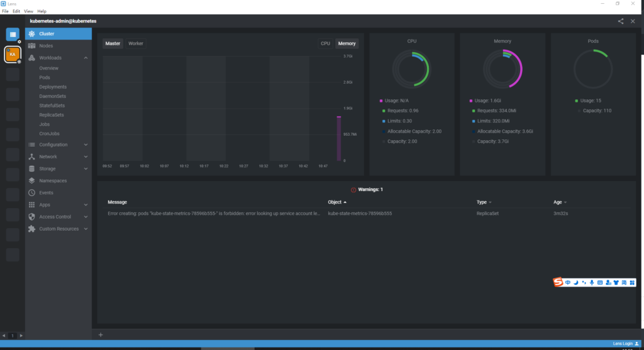Open the Catalog list icon in hotbar
The image size is (644, 350).
point(13,35)
